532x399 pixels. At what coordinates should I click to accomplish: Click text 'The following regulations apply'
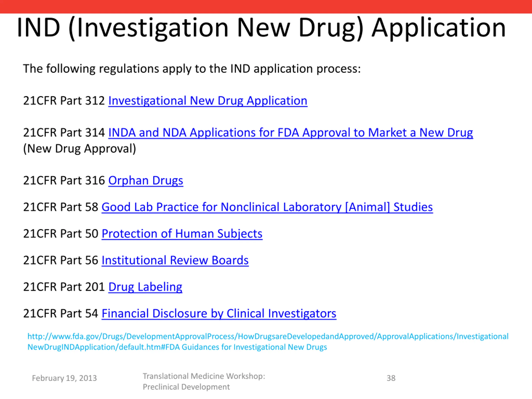click(x=192, y=69)
